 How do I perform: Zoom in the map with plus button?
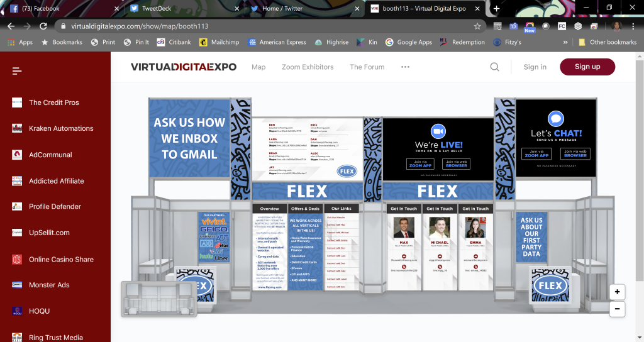(x=617, y=292)
